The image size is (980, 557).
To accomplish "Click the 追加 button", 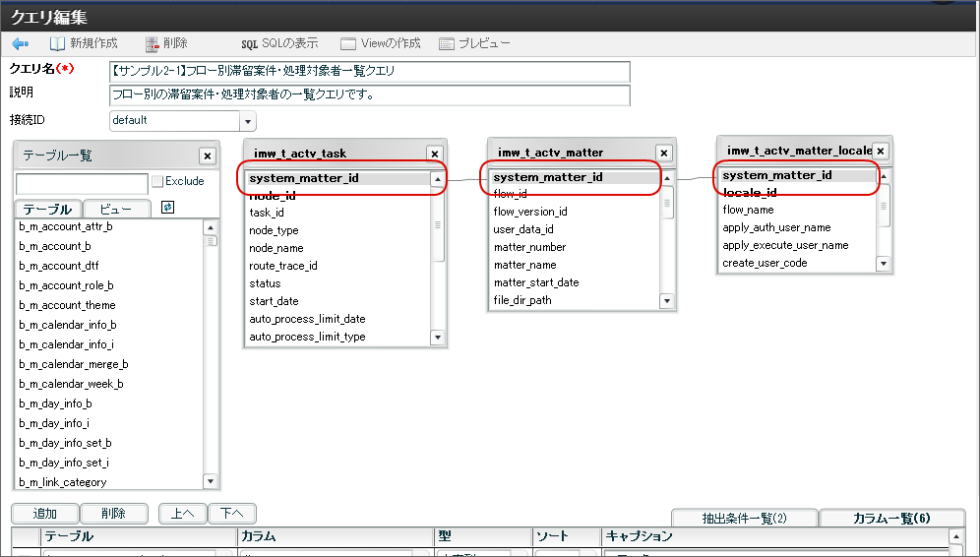I will [x=45, y=514].
